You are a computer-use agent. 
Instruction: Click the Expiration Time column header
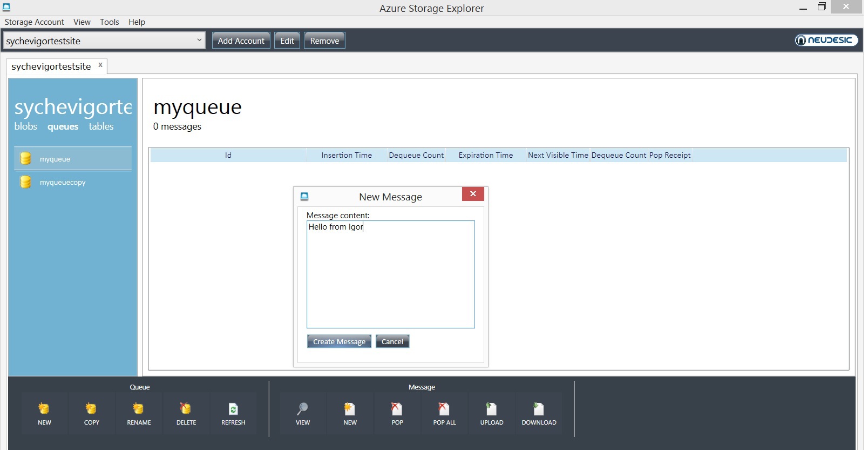click(x=486, y=155)
